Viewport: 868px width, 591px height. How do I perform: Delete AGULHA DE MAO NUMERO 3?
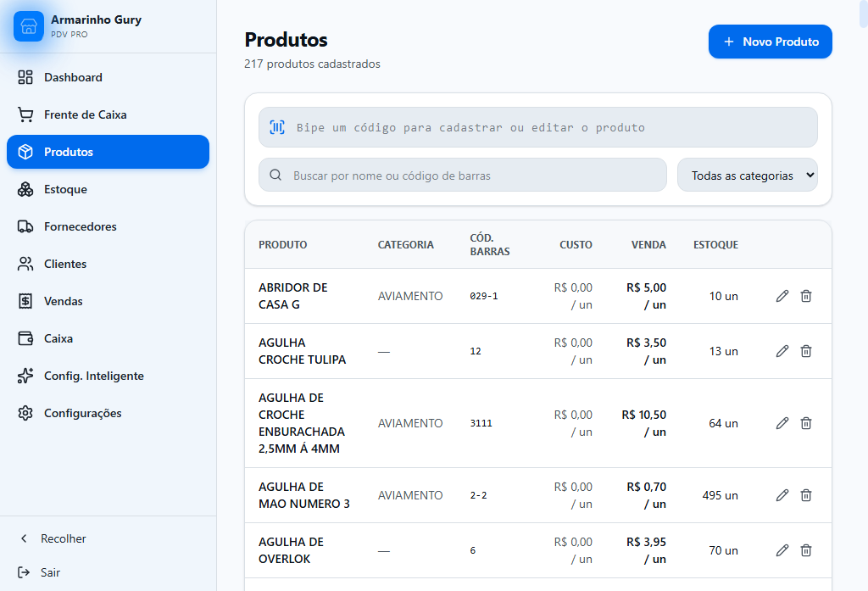tap(806, 495)
